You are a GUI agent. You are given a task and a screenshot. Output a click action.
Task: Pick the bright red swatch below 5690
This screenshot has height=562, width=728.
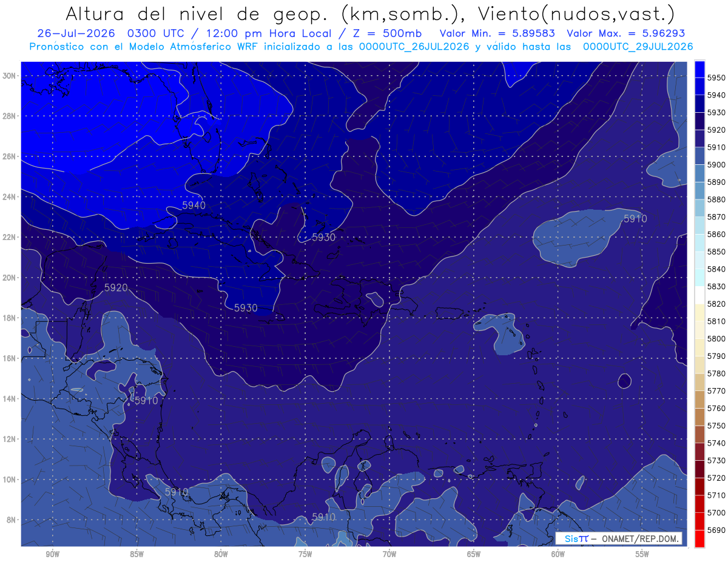click(x=699, y=538)
